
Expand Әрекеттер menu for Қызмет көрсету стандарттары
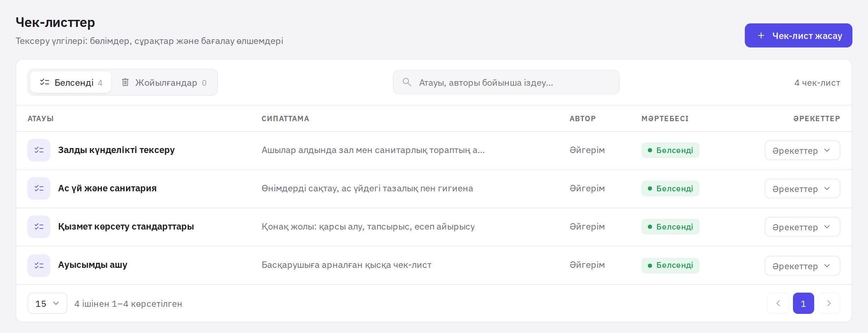click(802, 227)
